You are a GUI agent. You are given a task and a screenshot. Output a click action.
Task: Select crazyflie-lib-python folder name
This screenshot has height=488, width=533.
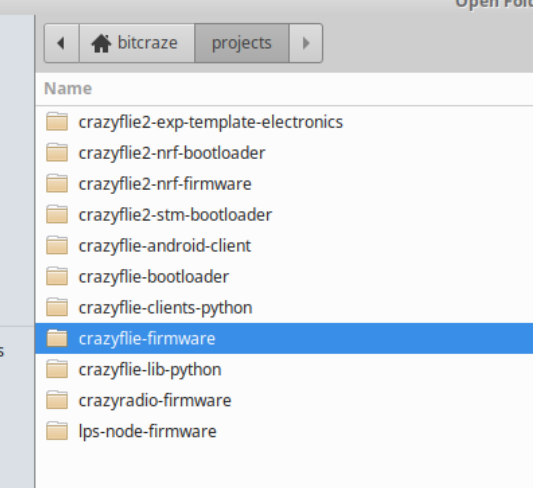(x=150, y=370)
